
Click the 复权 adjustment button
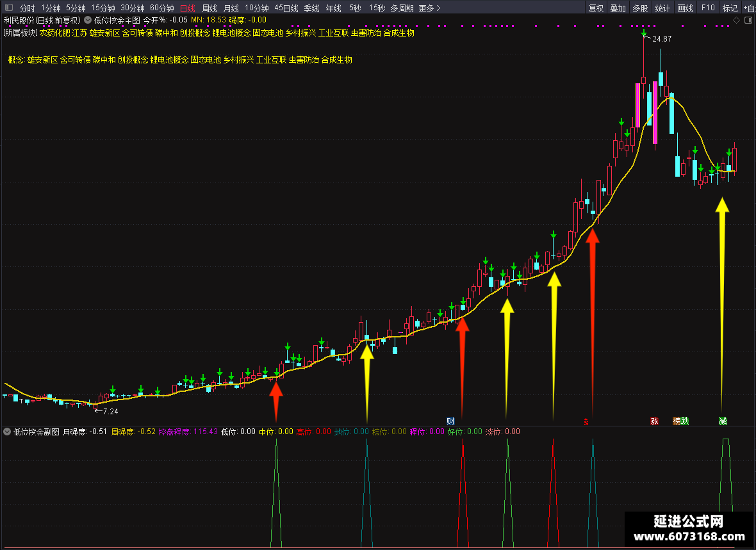point(596,8)
